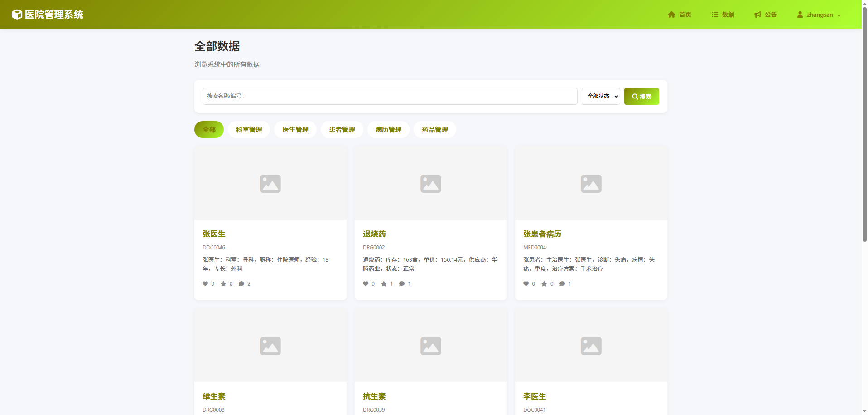This screenshot has width=868, height=415.
Task: Click the 医院管理系统 site title
Action: pos(54,15)
